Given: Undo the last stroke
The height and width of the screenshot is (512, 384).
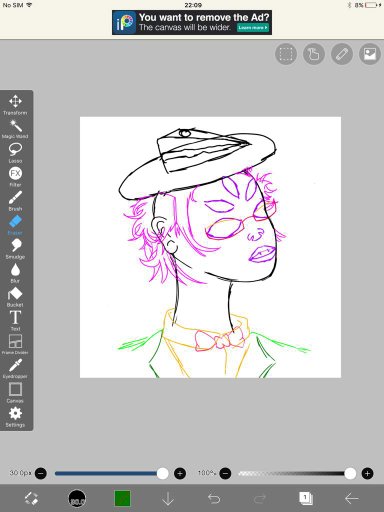Looking at the screenshot, I should [x=214, y=499].
